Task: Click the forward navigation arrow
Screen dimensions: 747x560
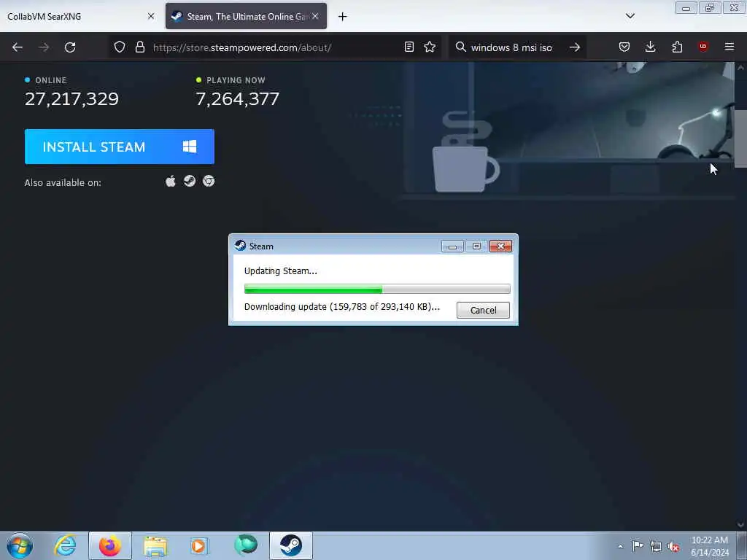Action: pyautogui.click(x=44, y=47)
